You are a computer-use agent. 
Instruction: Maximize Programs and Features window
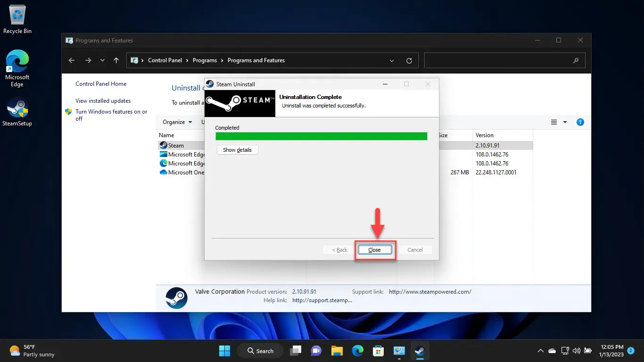559,41
